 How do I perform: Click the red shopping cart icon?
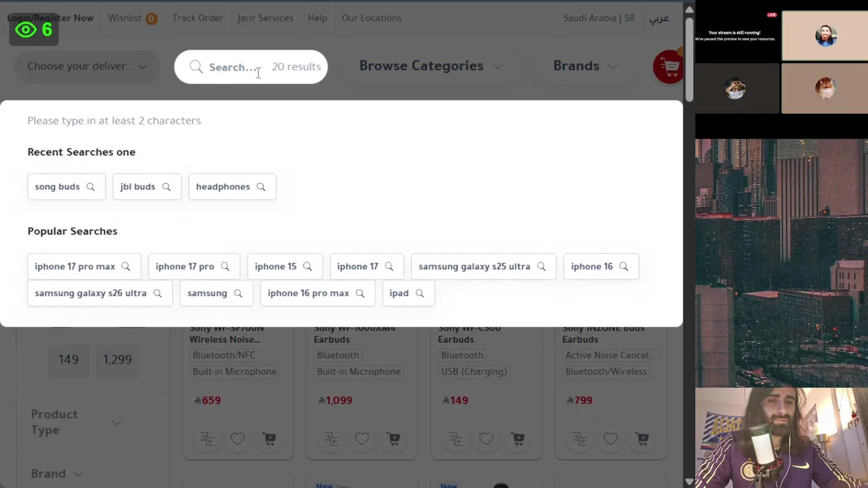(x=669, y=66)
